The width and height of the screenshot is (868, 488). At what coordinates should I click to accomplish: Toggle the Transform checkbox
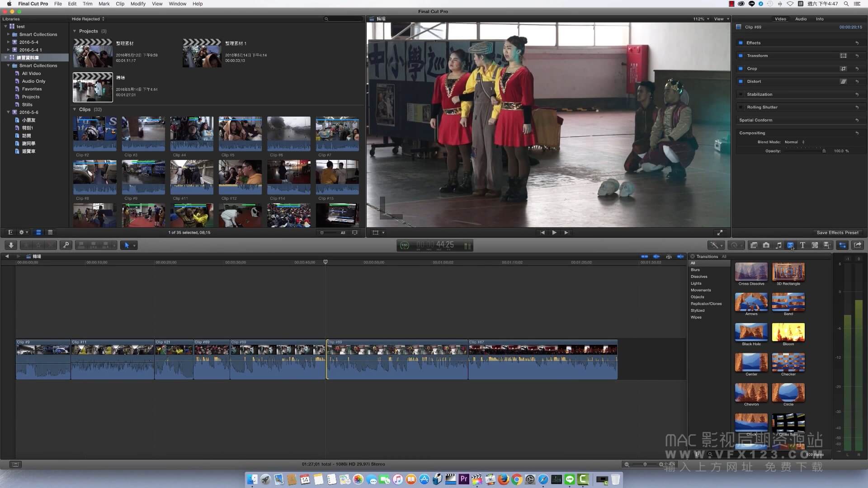pos(741,56)
